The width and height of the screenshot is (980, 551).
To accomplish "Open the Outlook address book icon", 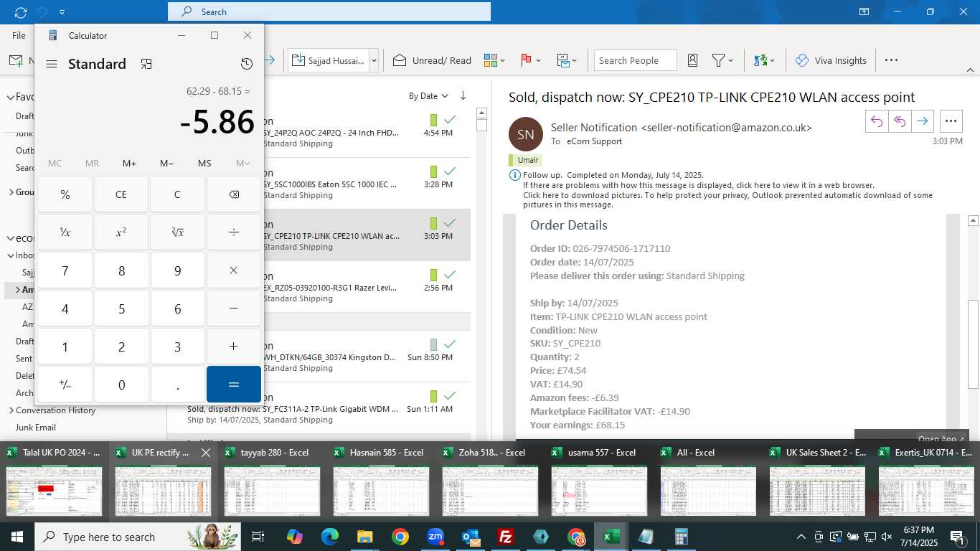I will (x=693, y=60).
